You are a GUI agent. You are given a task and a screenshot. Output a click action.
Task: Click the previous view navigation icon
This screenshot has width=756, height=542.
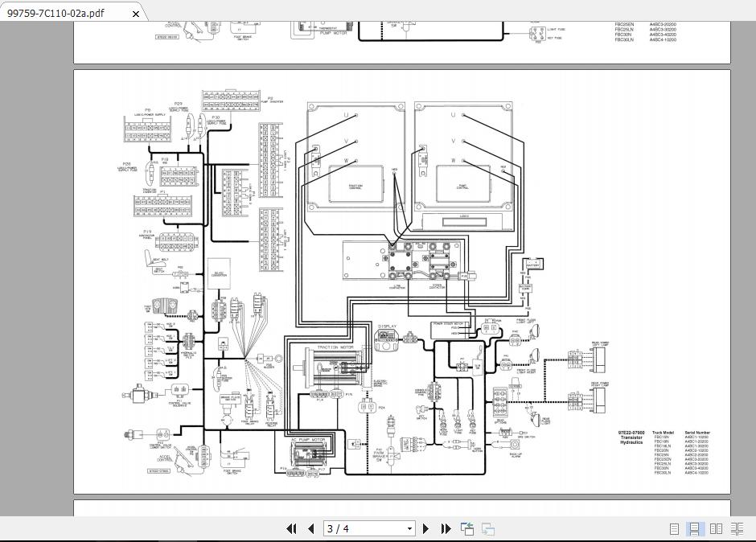(x=466, y=528)
